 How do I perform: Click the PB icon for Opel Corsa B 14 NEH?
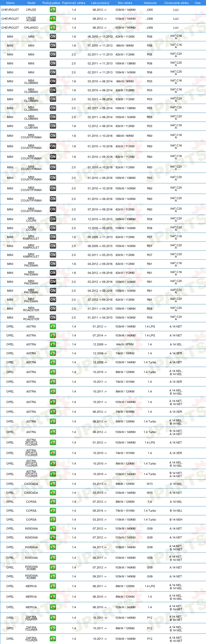(x=53, y=520)
